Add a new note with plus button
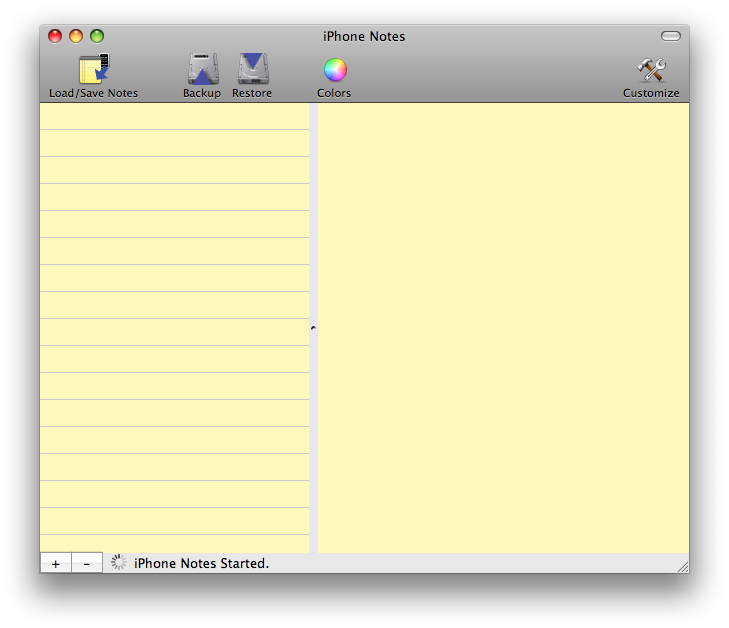Screen dimensions: 729x628 point(56,563)
